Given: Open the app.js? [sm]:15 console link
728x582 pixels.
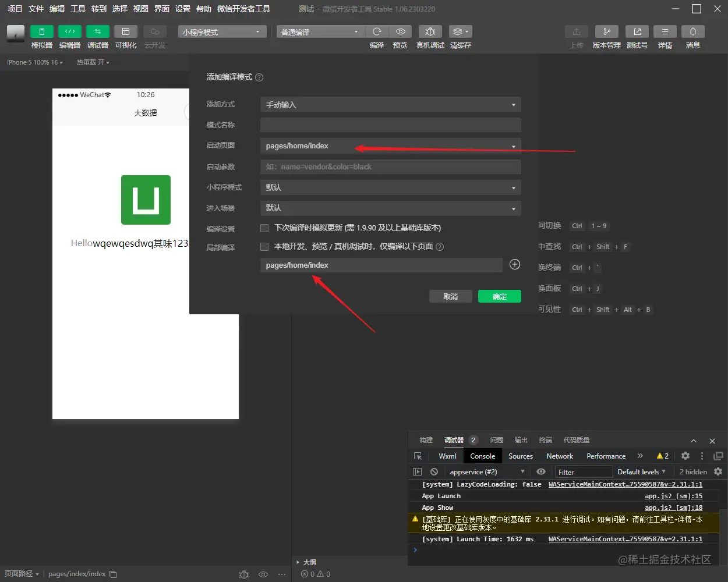Looking at the screenshot, I should pyautogui.click(x=673, y=495).
